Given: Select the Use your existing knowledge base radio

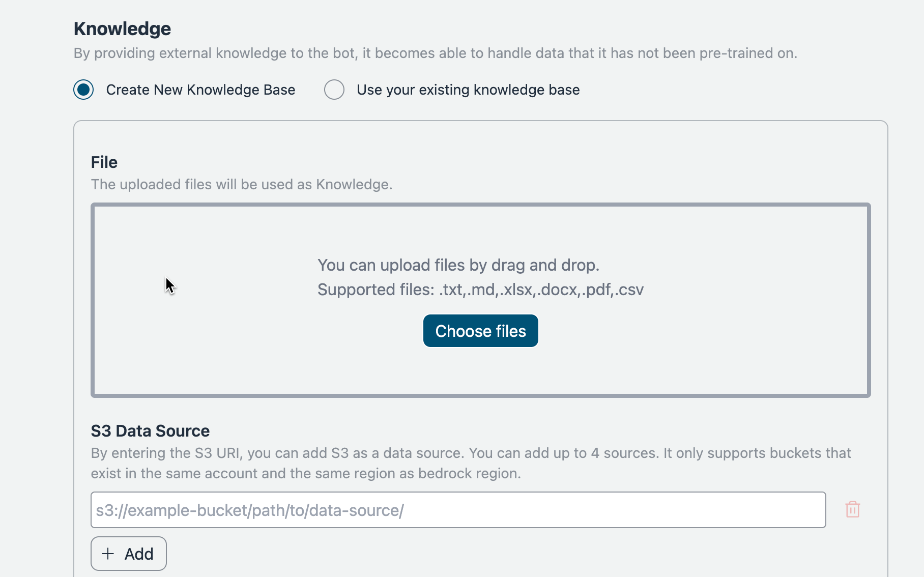Looking at the screenshot, I should click(x=334, y=90).
